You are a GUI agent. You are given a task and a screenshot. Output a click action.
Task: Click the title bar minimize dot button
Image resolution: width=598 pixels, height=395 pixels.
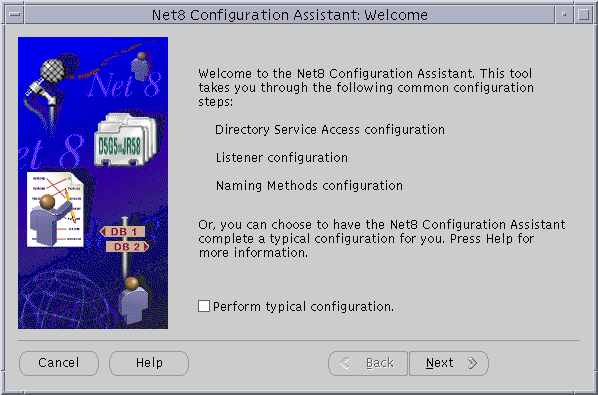[x=564, y=14]
